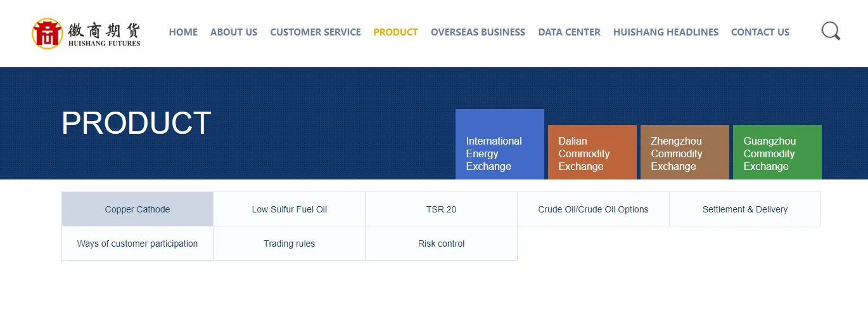Go to CONTACT US page
This screenshot has width=868, height=312.
coord(760,32)
